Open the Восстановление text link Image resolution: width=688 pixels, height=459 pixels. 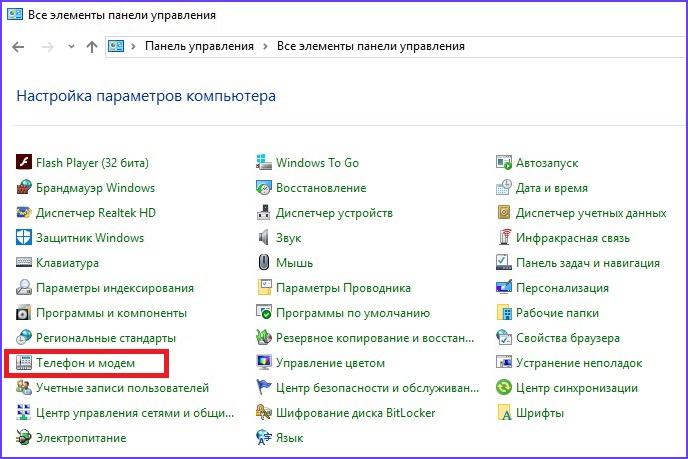(321, 188)
